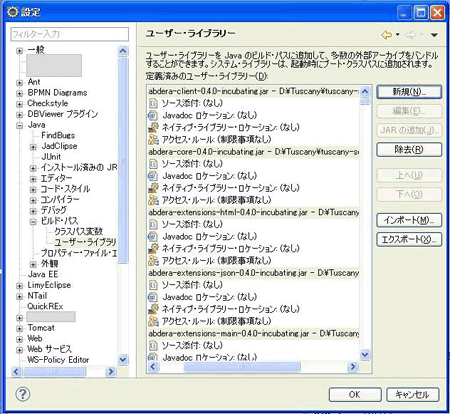This screenshot has height=414, width=450.
Task: Open the help question mark icon
Action: tap(23, 394)
